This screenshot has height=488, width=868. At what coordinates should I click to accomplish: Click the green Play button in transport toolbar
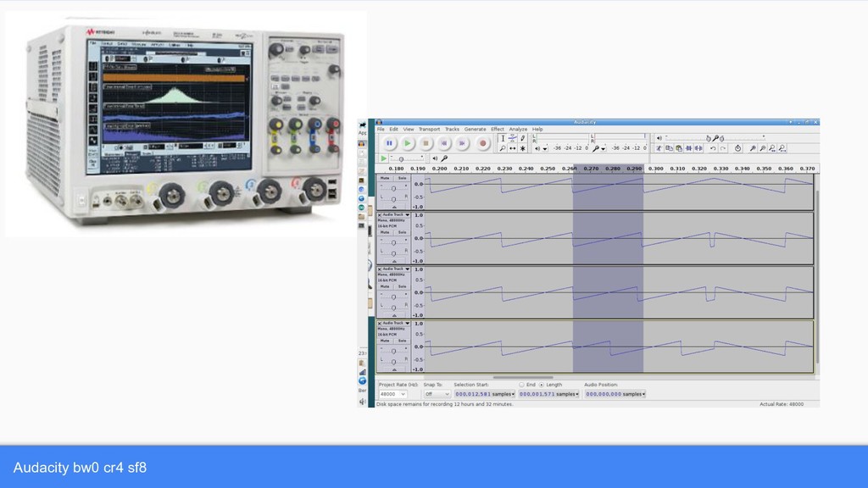click(408, 143)
